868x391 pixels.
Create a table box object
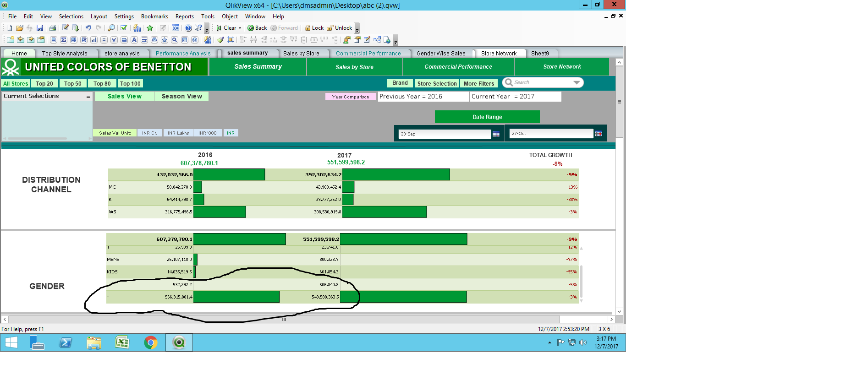(x=74, y=40)
